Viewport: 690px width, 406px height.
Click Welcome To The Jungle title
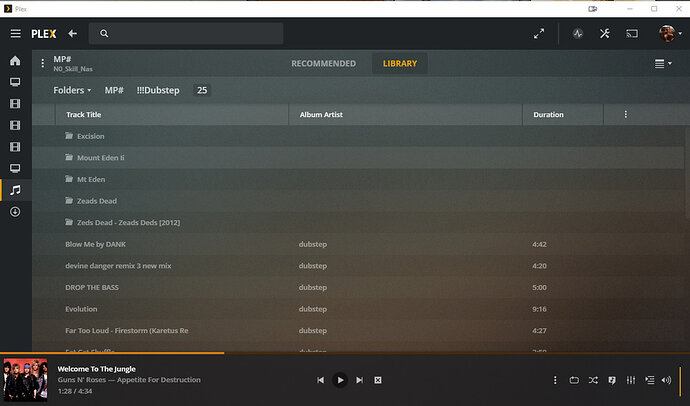[96, 369]
